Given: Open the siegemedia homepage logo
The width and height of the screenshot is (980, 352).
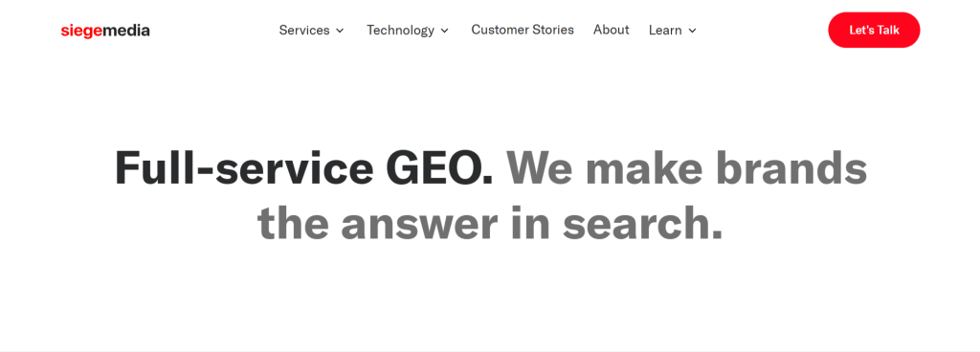Looking at the screenshot, I should pos(105,31).
